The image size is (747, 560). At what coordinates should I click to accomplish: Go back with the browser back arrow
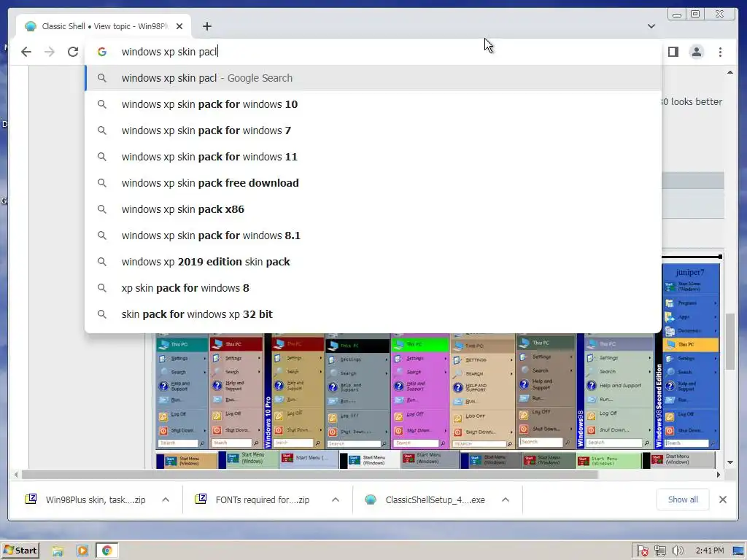point(26,52)
